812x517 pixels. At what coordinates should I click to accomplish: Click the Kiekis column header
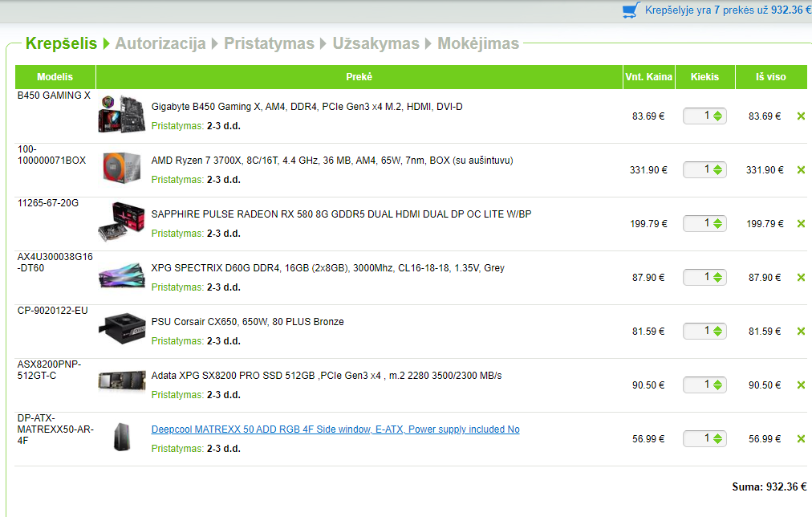click(704, 77)
